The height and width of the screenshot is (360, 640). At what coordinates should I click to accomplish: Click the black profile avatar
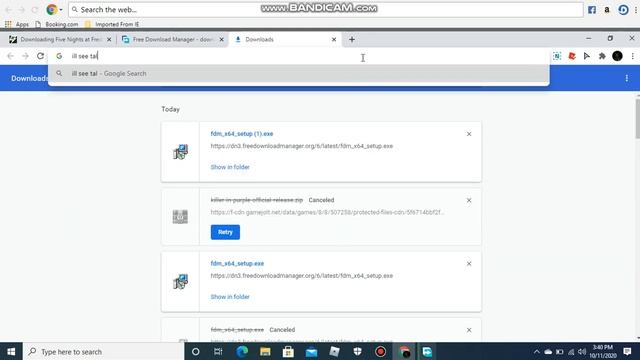click(617, 56)
